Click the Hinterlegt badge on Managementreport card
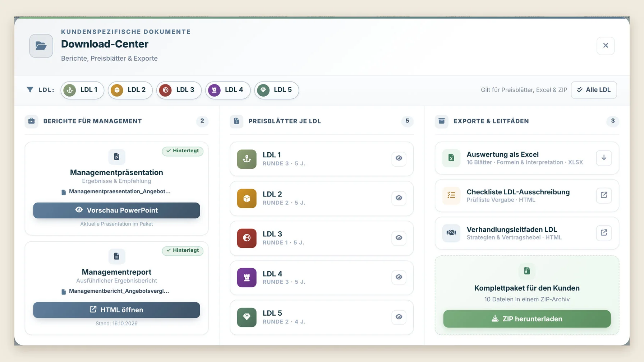This screenshot has width=644, height=362. pos(183,250)
